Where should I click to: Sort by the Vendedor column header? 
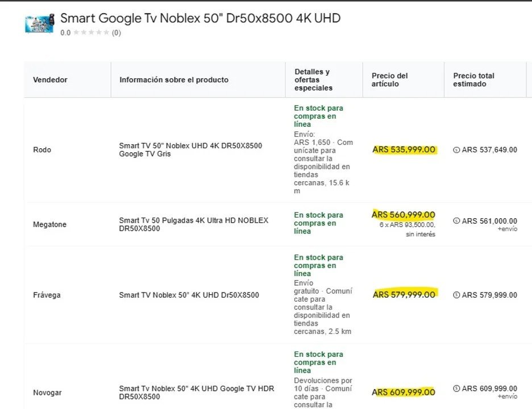click(50, 80)
